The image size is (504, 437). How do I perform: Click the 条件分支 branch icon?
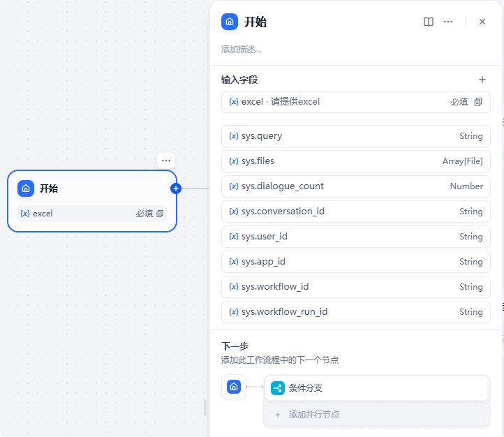(x=278, y=388)
